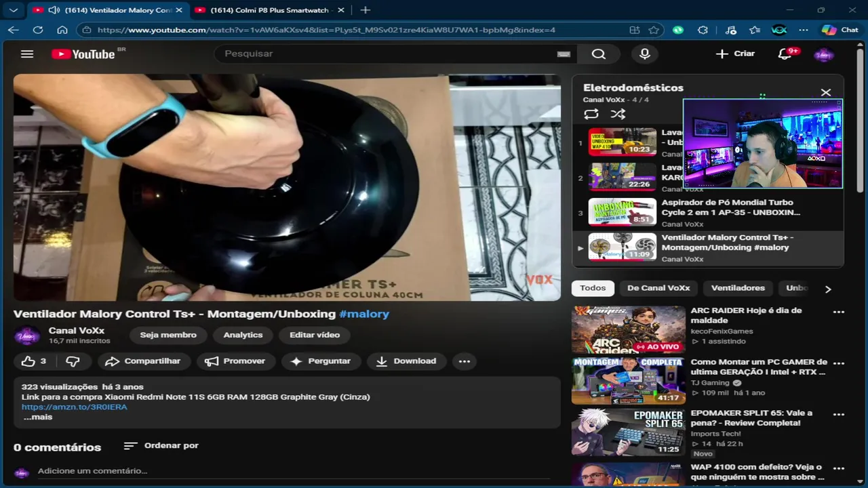Open options for EPOMAKER SPLIT 65 video
The width and height of the screenshot is (868, 488).
839,414
